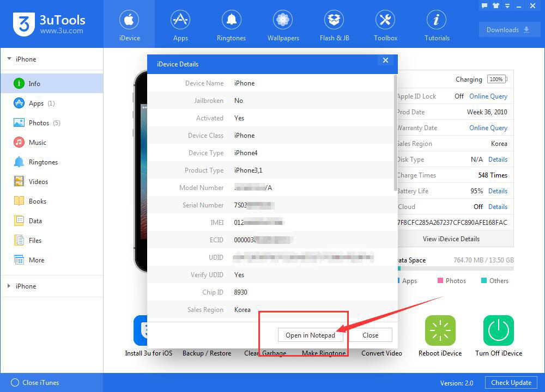The width and height of the screenshot is (545, 392).
Task: Open the Tutorials info icon
Action: point(437,20)
